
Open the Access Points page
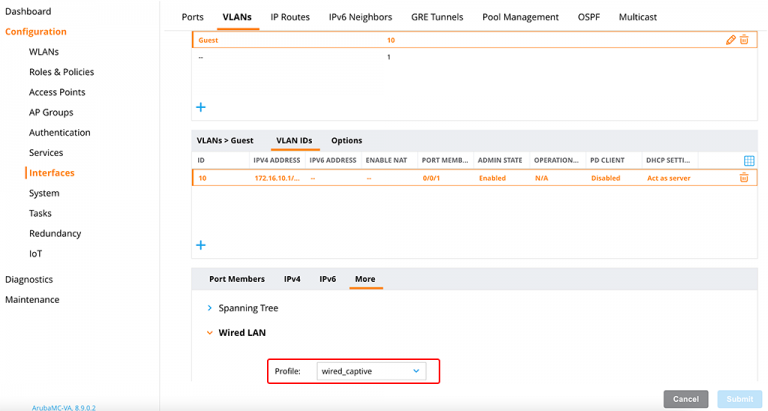57,92
